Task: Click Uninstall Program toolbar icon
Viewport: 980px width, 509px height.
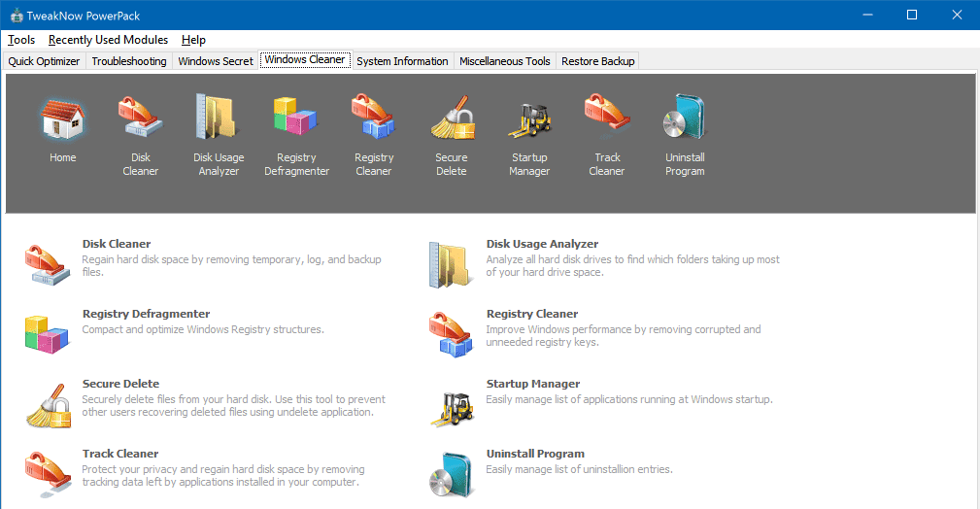Action: (685, 117)
